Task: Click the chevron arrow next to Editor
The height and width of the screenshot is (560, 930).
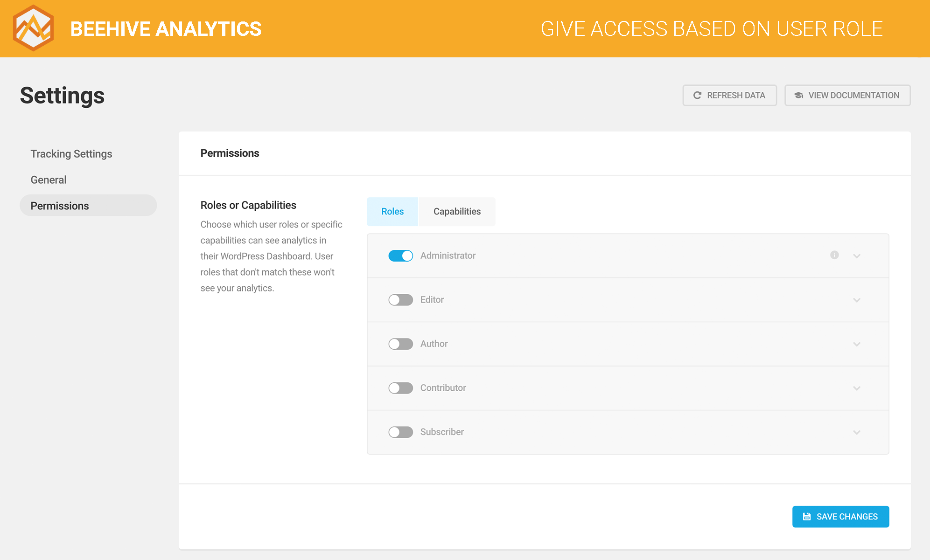Action: [x=857, y=299]
